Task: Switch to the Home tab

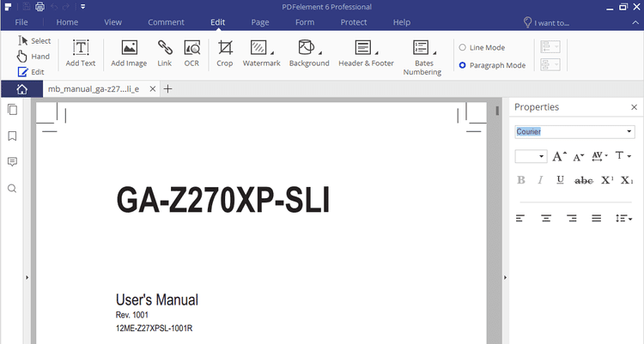Action: pyautogui.click(x=67, y=22)
